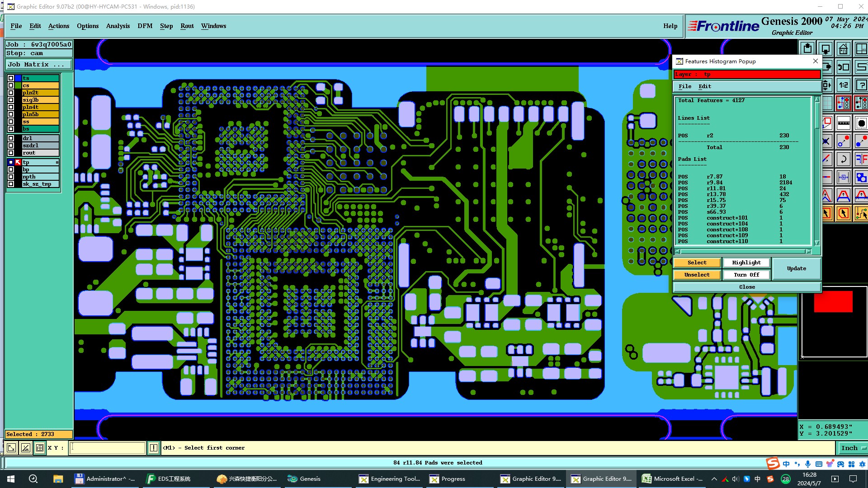Viewport: 868px width, 488px height.
Task: Click the grid snap icon beside XY label
Action: coord(40,448)
